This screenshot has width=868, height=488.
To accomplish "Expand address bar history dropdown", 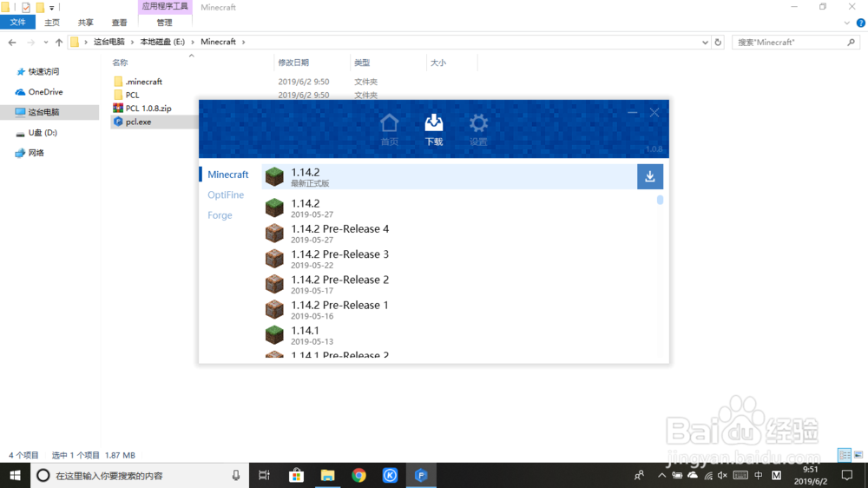I will (705, 42).
